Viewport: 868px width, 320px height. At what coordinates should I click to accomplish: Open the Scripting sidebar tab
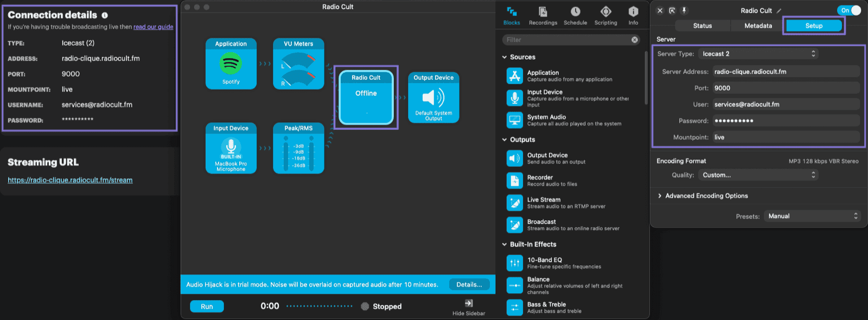click(x=605, y=16)
